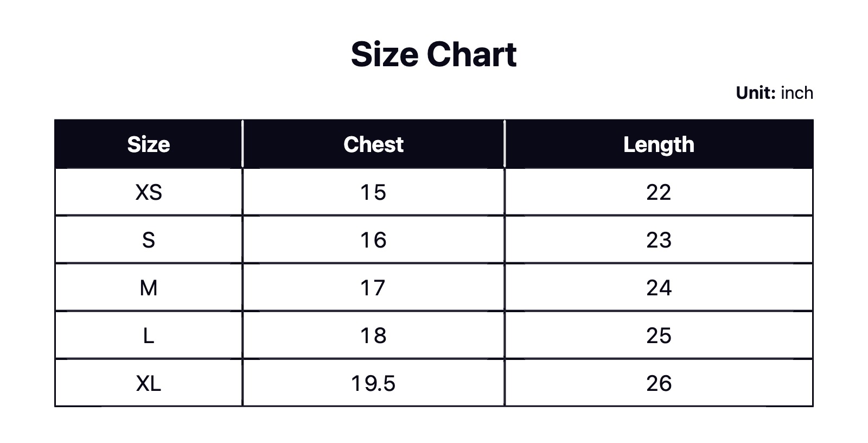Click length value 24
This screenshot has height=443, width=868.
coord(659,288)
